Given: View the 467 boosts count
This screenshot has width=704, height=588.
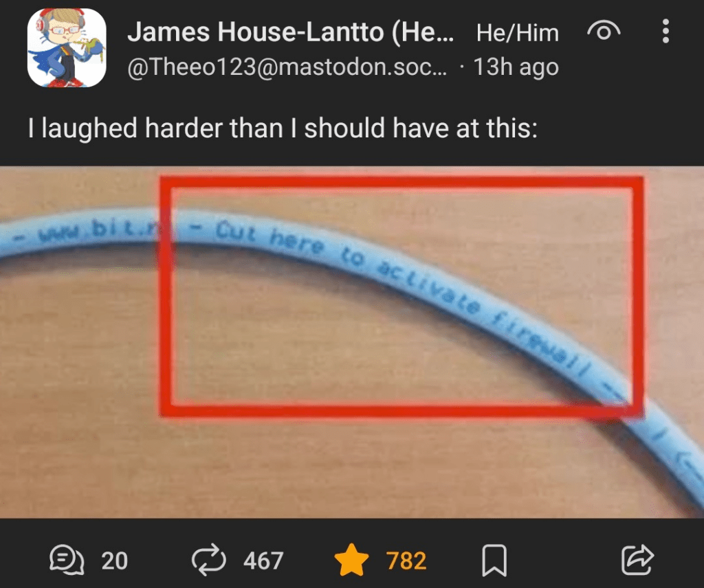Looking at the screenshot, I should (x=263, y=561).
